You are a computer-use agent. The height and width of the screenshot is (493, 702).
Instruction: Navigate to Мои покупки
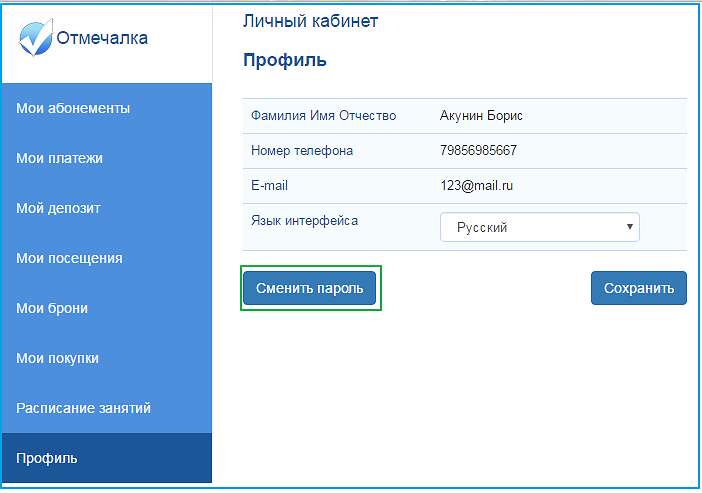click(107, 358)
